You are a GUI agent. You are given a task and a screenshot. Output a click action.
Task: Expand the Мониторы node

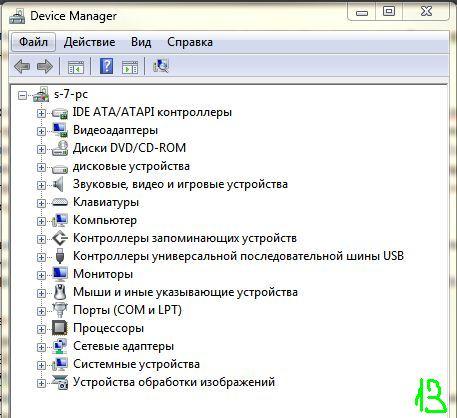pyautogui.click(x=41, y=275)
